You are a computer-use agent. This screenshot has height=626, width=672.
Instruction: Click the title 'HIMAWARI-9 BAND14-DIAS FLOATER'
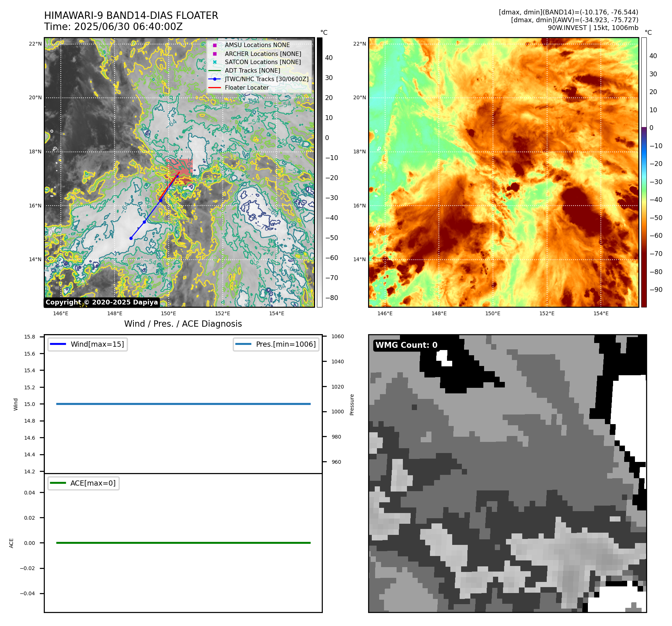[131, 16]
